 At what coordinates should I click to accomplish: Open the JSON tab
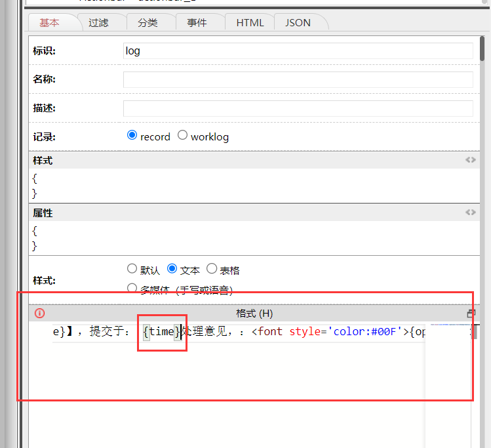coord(298,22)
